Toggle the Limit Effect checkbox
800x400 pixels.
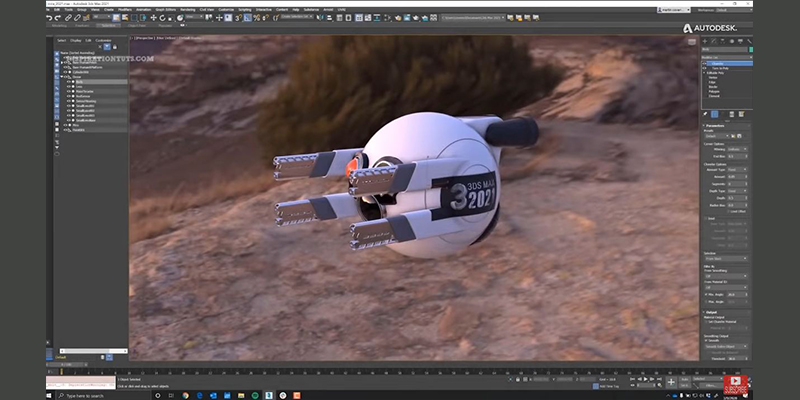[x=729, y=211]
